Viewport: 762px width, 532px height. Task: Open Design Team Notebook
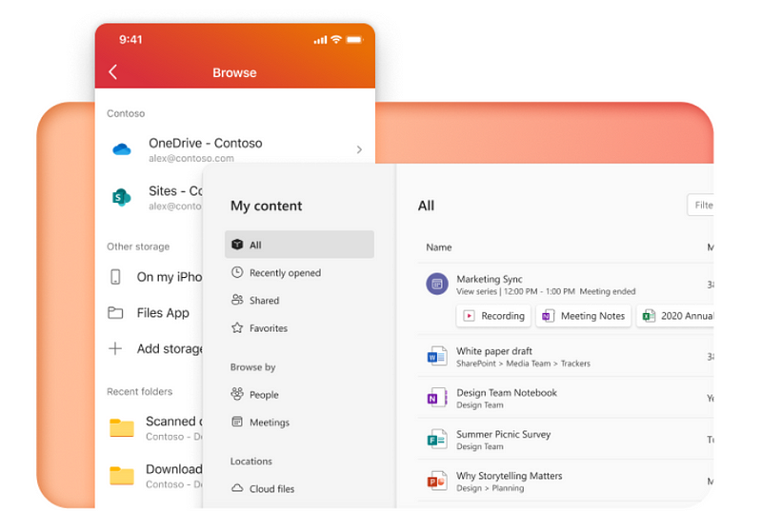507,392
